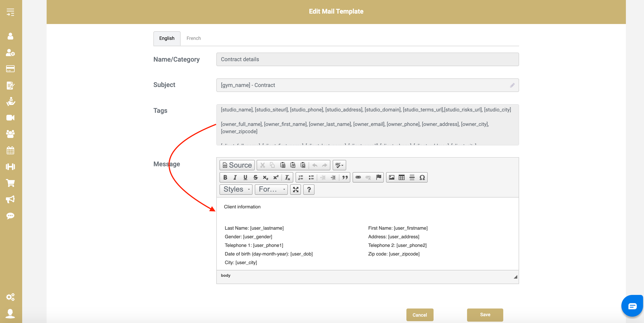Toggle bold formatting in the message editor
The height and width of the screenshot is (323, 644).
click(x=225, y=177)
